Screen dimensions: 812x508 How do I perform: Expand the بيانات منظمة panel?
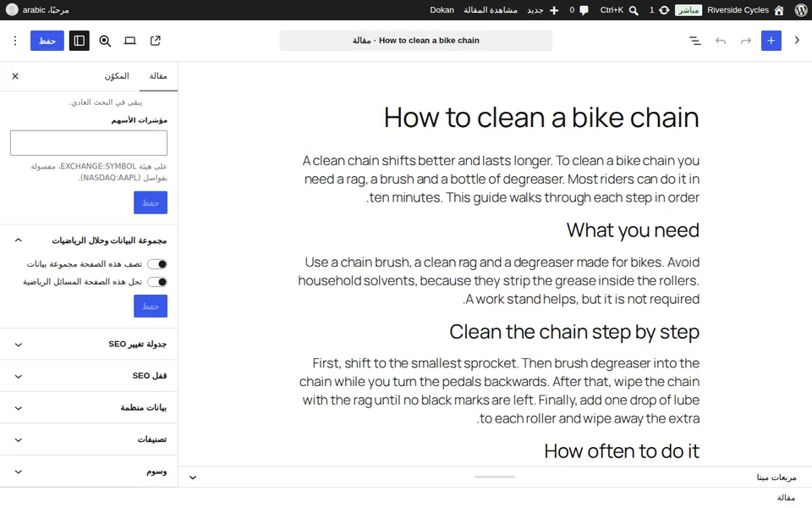tap(89, 407)
